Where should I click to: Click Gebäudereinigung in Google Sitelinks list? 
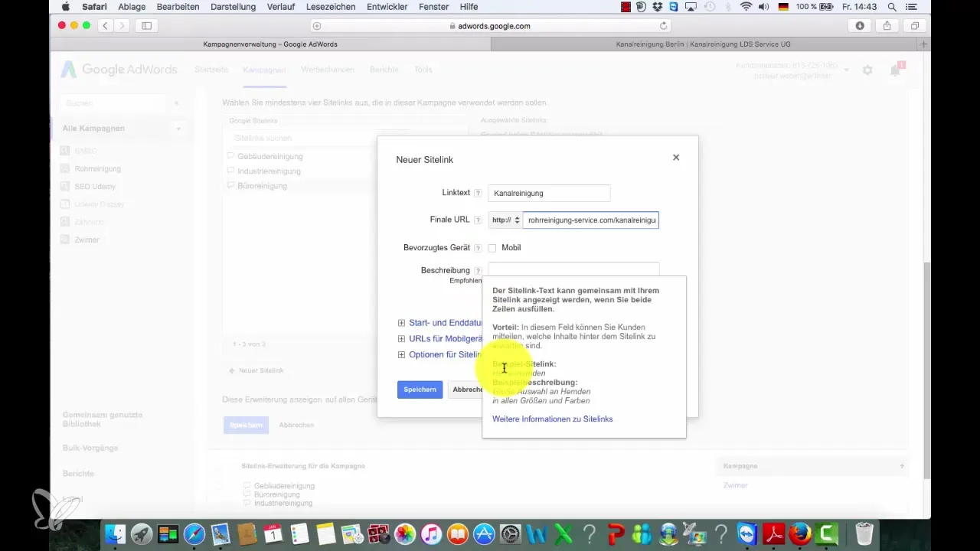(x=269, y=156)
